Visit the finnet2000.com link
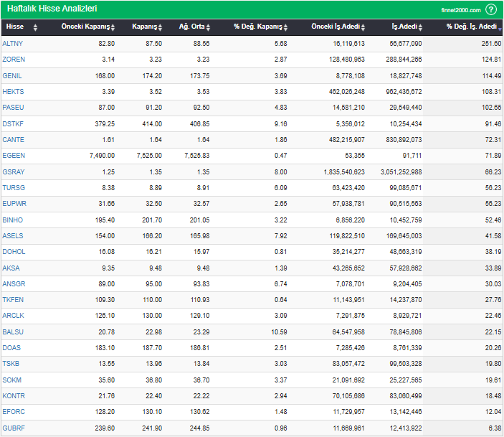 460,10
